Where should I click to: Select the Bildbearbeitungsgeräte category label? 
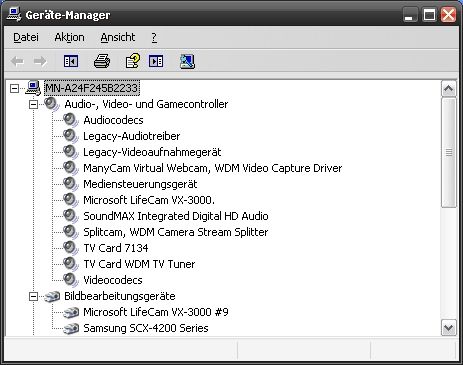tap(120, 296)
